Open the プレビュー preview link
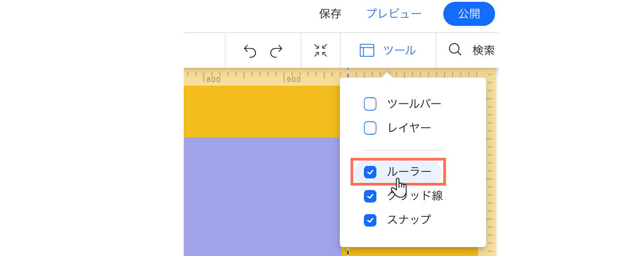 394,14
